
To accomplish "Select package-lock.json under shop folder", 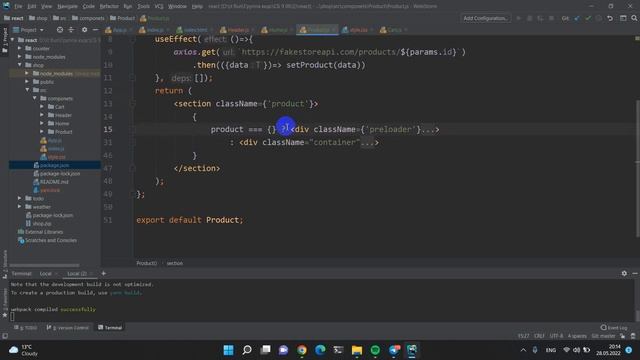I will tap(60, 173).
